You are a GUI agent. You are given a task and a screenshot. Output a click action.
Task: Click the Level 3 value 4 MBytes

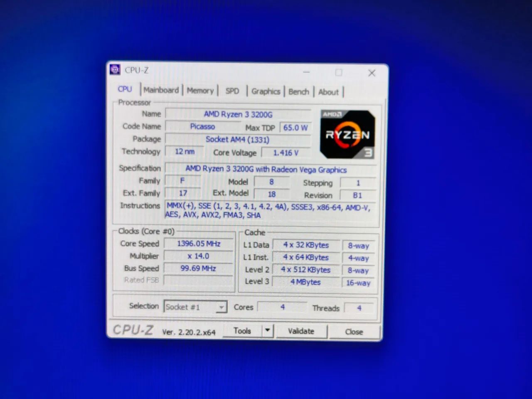[306, 282]
